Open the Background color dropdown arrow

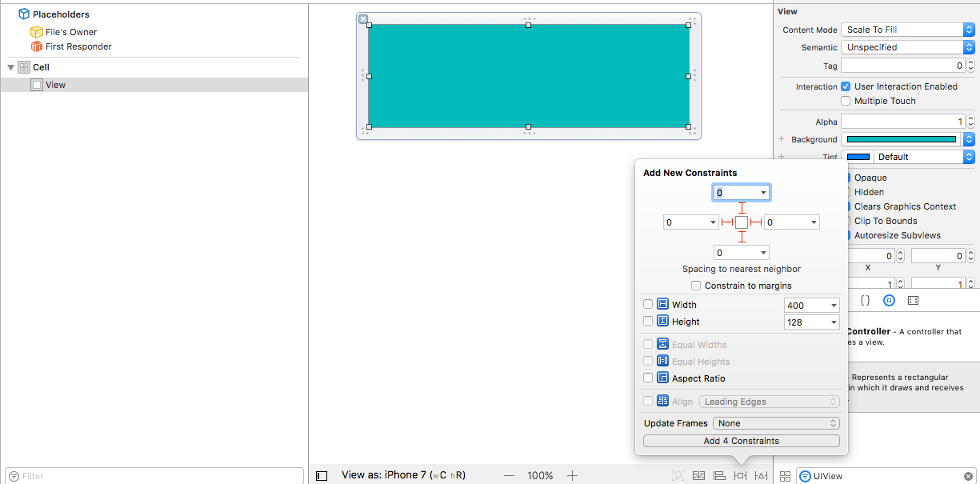click(x=968, y=139)
